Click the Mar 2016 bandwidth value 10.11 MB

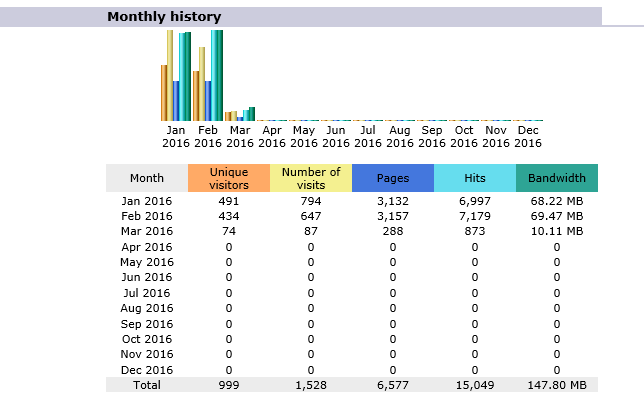pyautogui.click(x=557, y=231)
